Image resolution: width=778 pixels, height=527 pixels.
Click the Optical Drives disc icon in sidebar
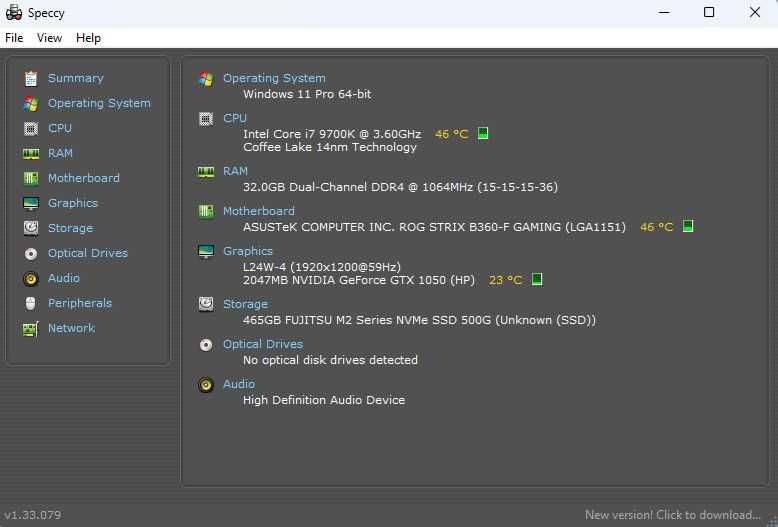tap(31, 254)
